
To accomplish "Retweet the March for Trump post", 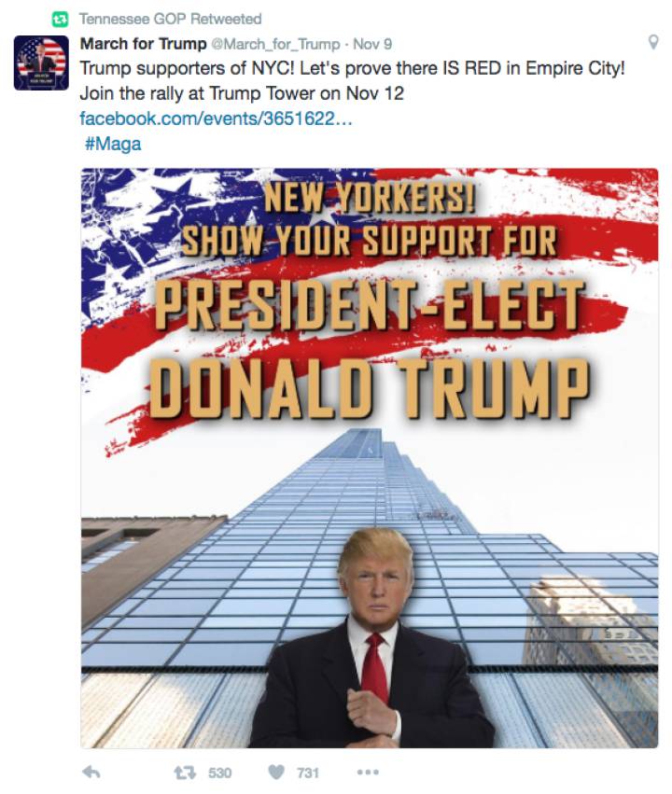I will coord(185,773).
